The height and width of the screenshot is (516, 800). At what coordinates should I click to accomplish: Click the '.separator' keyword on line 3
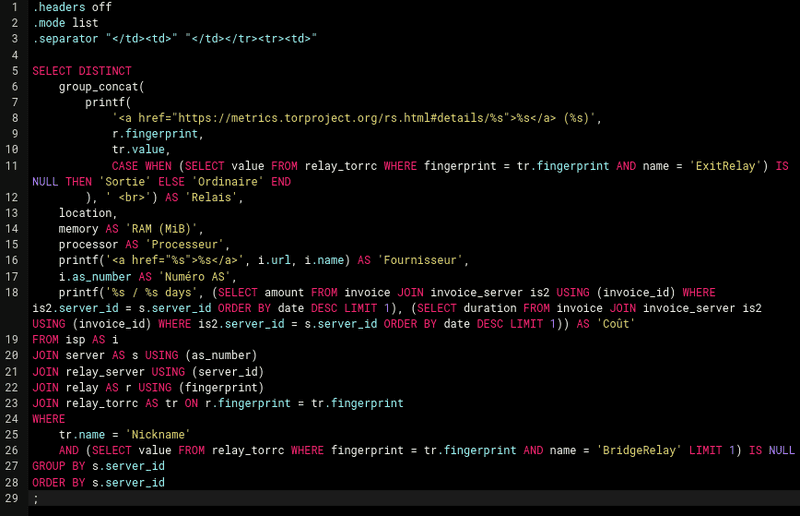(x=65, y=39)
